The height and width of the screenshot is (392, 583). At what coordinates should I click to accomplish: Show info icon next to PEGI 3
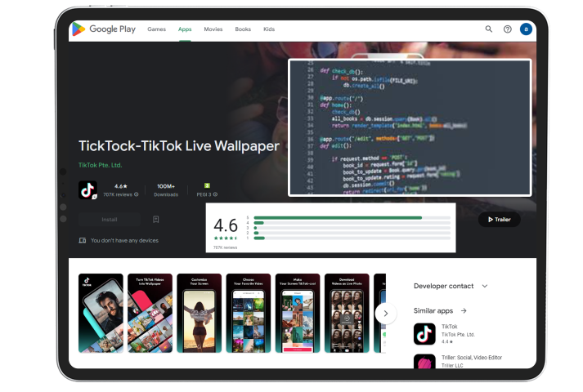[x=215, y=194]
